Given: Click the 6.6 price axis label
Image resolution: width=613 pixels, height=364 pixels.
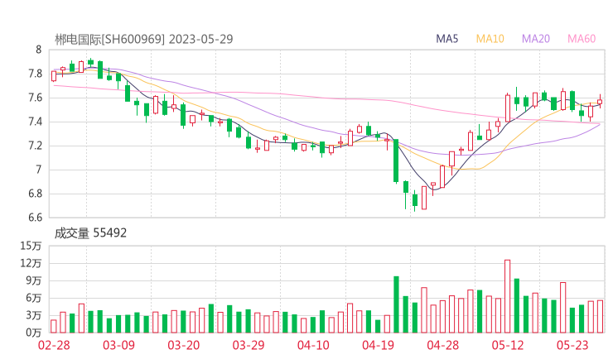Looking at the screenshot, I should 35,218.
